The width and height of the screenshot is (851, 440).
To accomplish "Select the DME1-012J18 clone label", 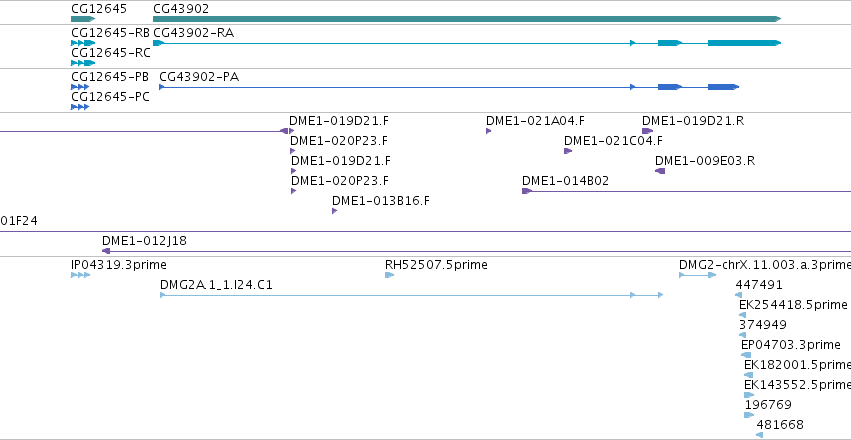I will (x=144, y=241).
